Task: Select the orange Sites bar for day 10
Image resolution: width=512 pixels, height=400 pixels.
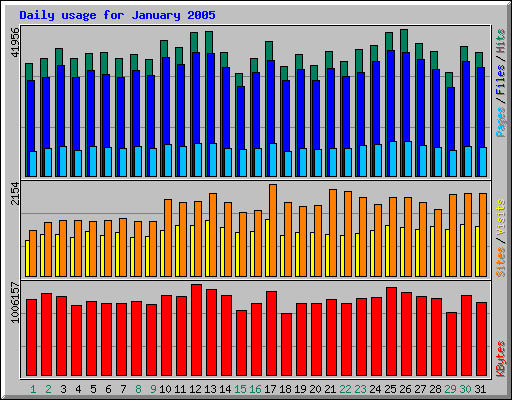Action: point(168,238)
